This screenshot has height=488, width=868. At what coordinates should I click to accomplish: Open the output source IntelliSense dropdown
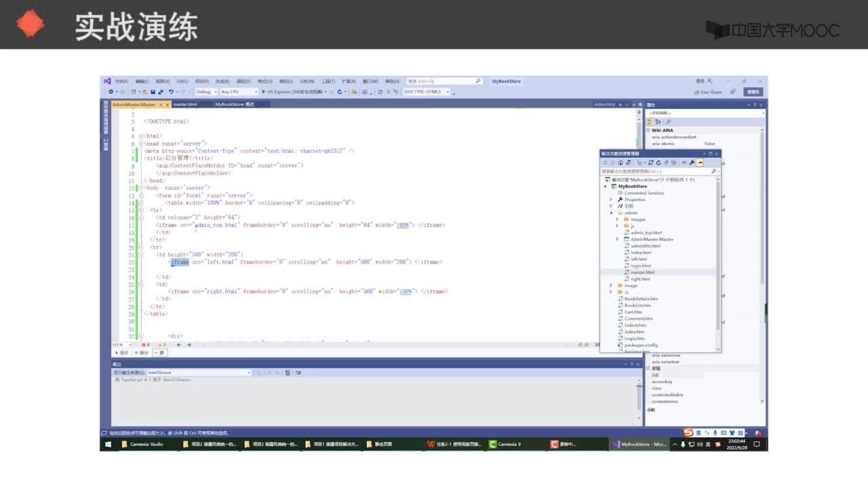click(x=199, y=372)
